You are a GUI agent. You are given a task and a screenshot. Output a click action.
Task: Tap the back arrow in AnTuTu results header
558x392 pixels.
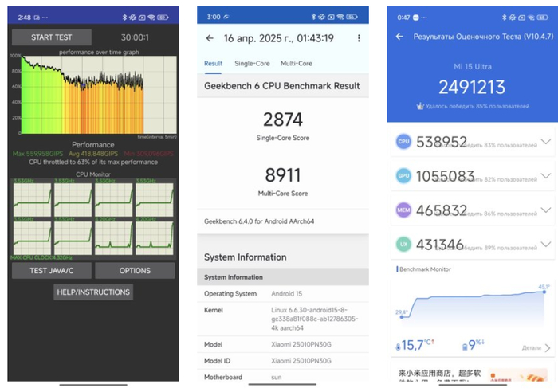tap(399, 37)
